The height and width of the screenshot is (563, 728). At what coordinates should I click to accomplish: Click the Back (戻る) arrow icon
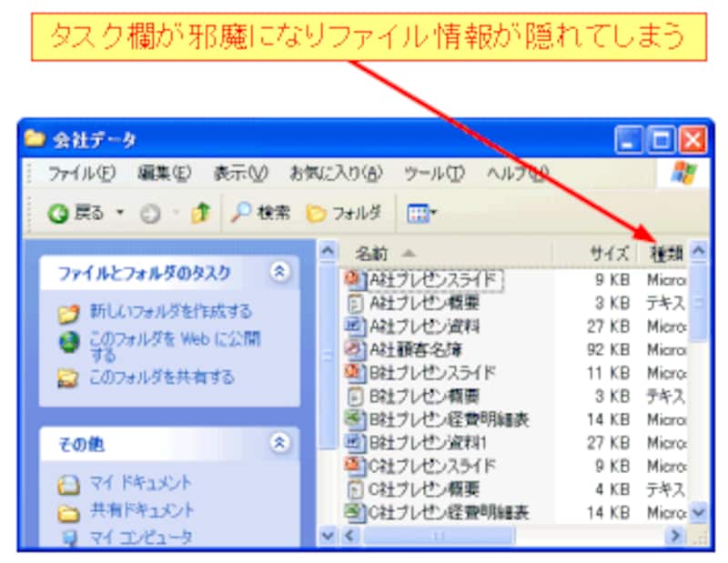coord(58,214)
